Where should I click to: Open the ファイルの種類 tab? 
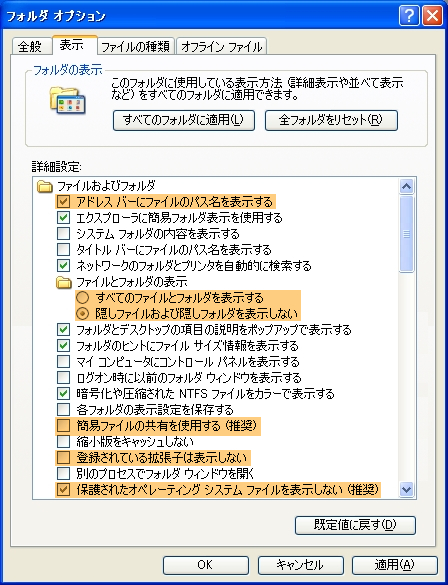click(135, 46)
